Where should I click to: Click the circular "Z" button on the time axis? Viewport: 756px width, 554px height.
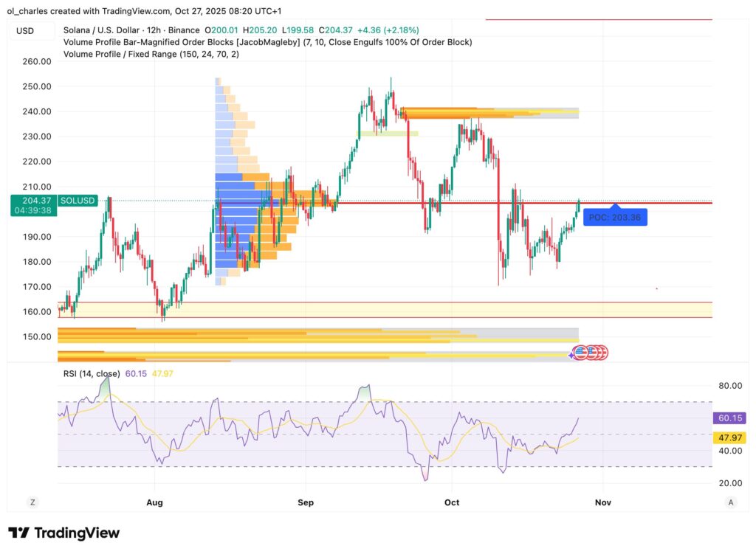[32, 502]
